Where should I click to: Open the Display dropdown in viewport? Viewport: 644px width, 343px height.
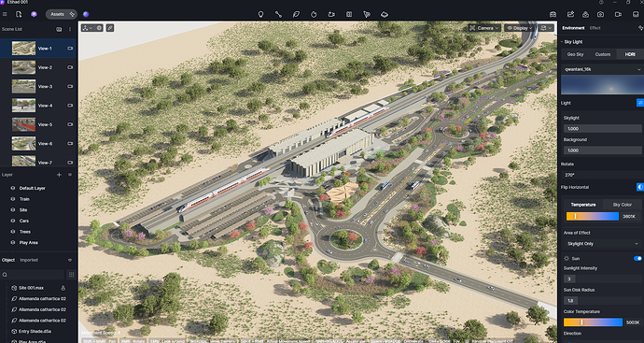pyautogui.click(x=520, y=28)
